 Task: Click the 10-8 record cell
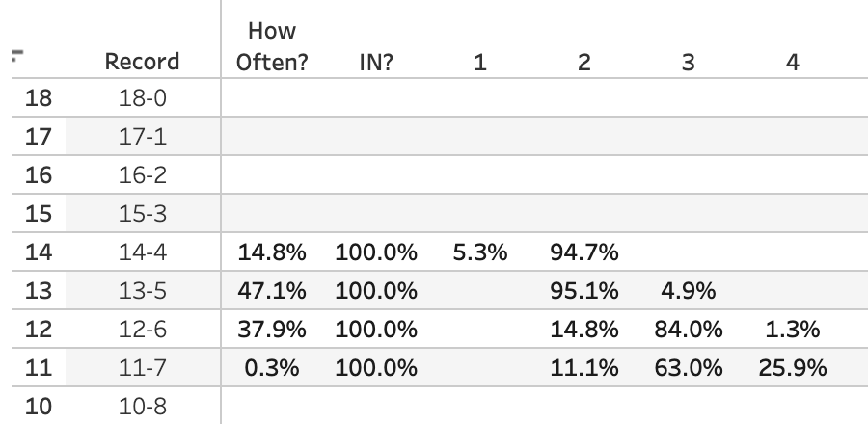143,406
